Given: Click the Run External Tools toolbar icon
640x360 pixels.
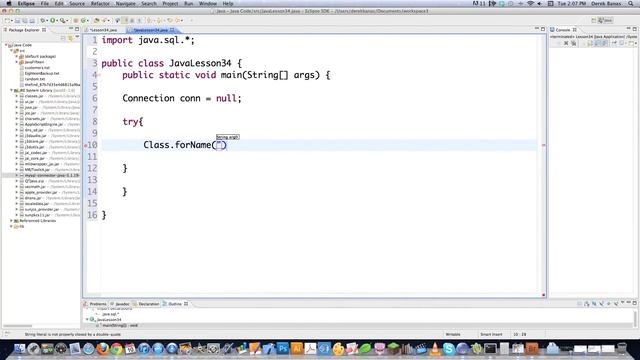Looking at the screenshot, I should point(62,20).
